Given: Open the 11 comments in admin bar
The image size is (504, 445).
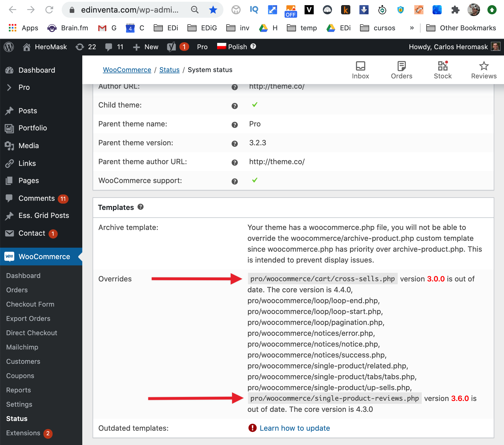Looking at the screenshot, I should [x=114, y=47].
